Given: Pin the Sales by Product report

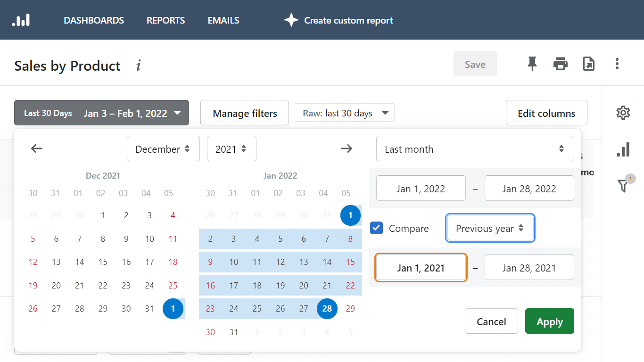Looking at the screenshot, I should pos(532,64).
